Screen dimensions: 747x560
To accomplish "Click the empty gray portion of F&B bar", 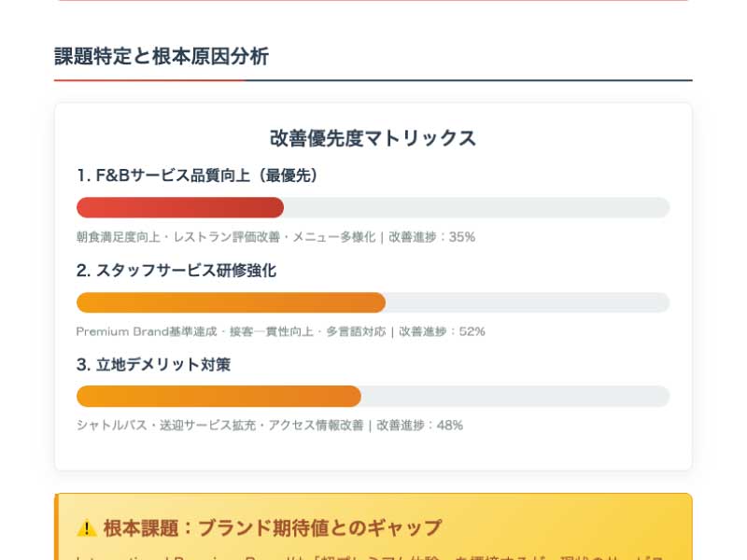I will pos(477,207).
